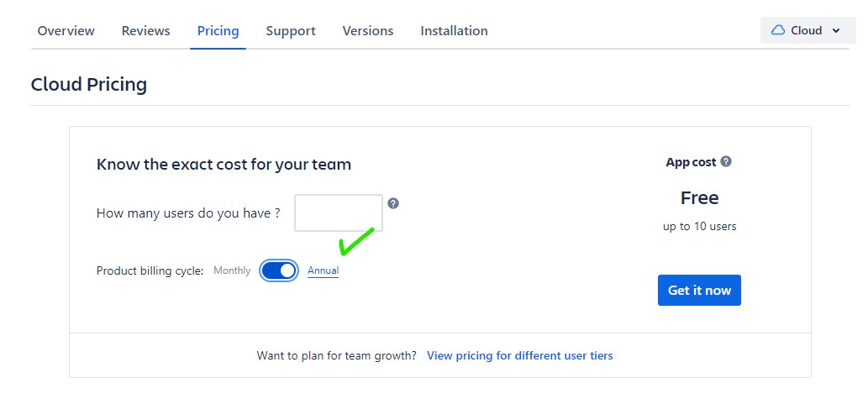The height and width of the screenshot is (399, 868).
Task: Switch to the Overview tab
Action: (66, 31)
